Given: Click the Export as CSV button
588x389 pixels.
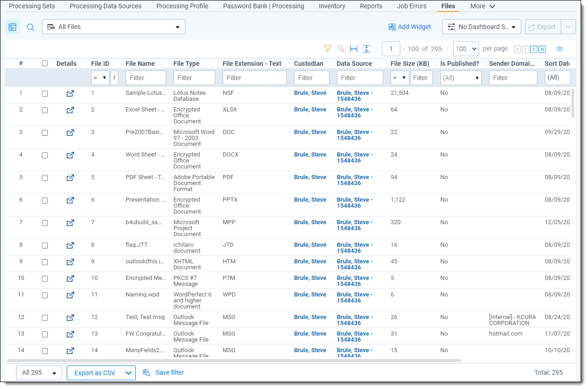Looking at the screenshot, I should 95,373.
